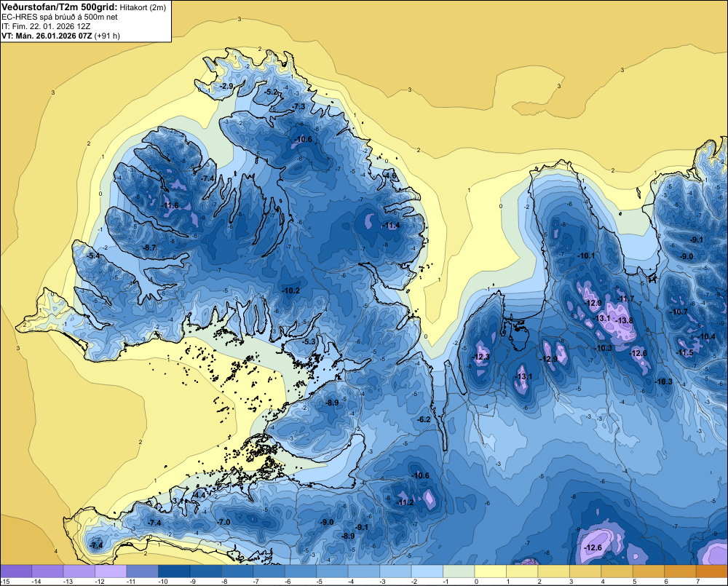
Task: Click the -2.9 temperature label on map
Action: [x=226, y=87]
